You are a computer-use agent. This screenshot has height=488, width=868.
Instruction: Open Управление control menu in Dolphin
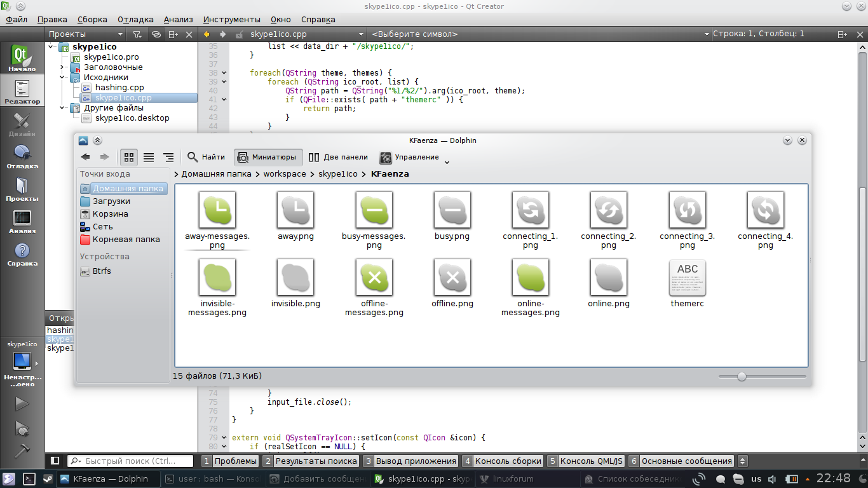pyautogui.click(x=414, y=157)
